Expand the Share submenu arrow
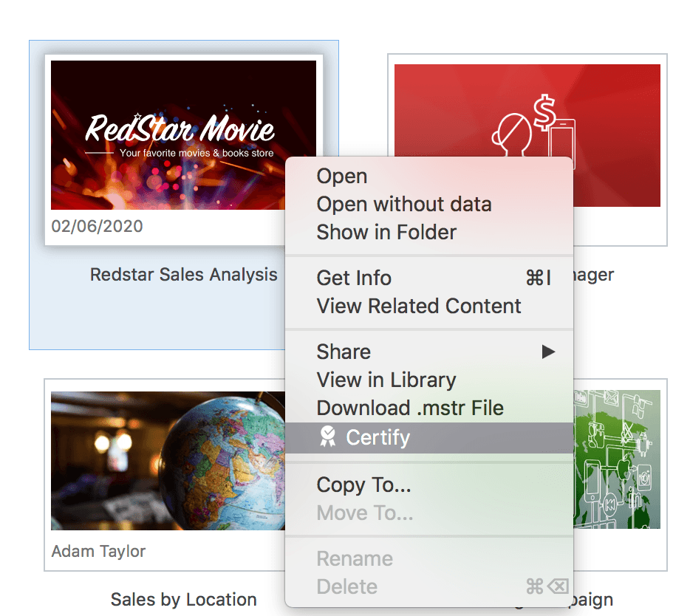 (547, 352)
